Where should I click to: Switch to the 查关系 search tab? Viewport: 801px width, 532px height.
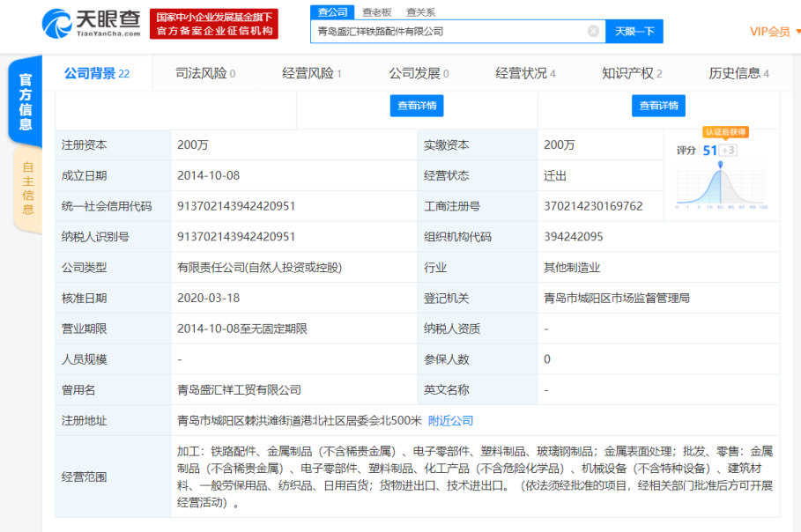point(420,12)
